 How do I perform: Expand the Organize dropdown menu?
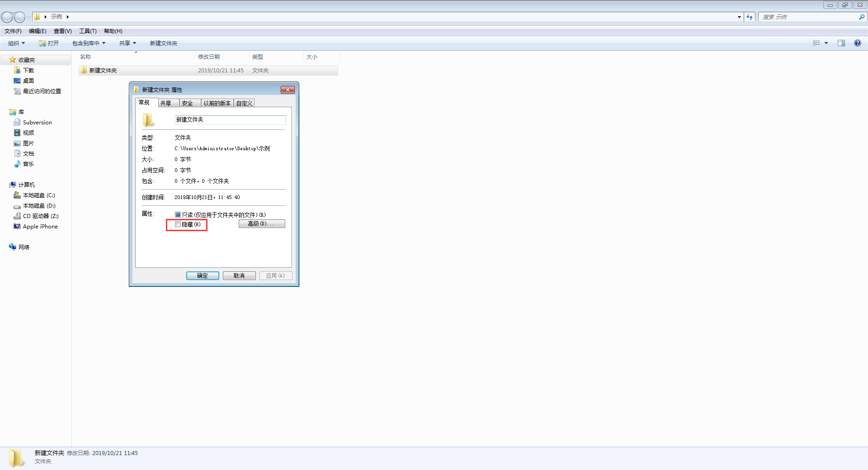point(16,43)
